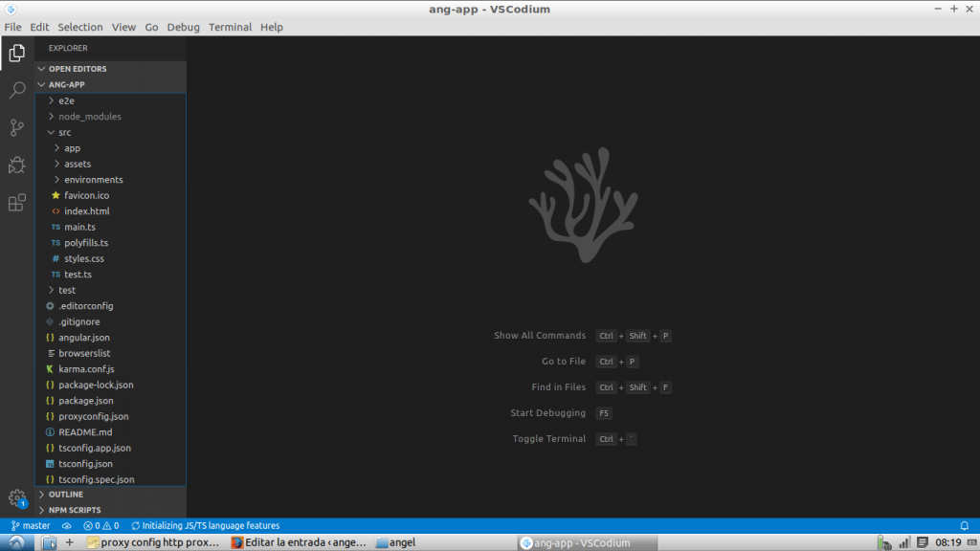Expand the assets folder
This screenshot has width=980, height=551.
pyautogui.click(x=56, y=164)
